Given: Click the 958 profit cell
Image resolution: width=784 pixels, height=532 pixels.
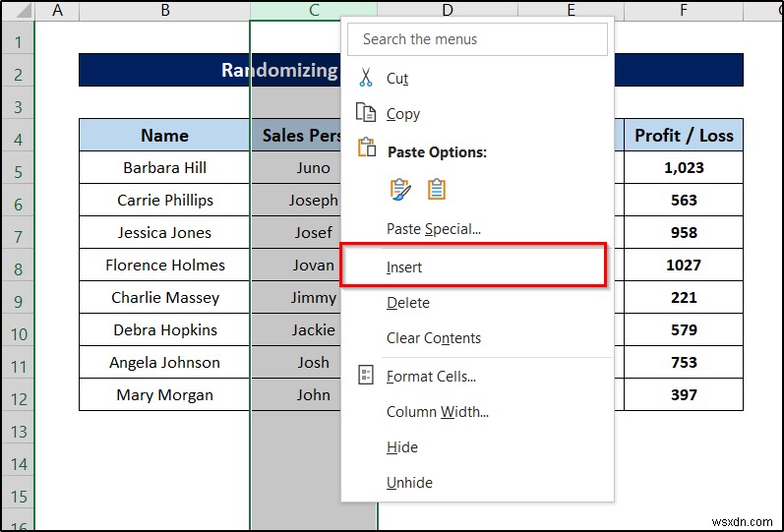Looking at the screenshot, I should point(684,232).
